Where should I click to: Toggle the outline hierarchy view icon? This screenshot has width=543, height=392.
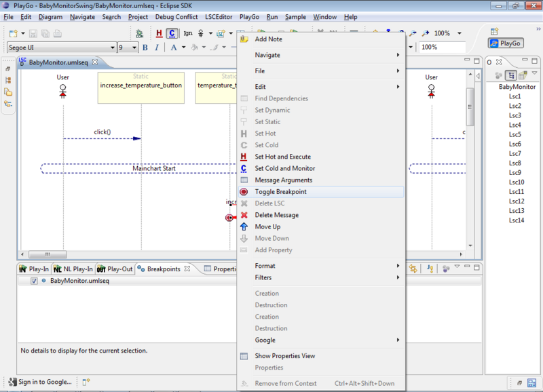[511, 75]
